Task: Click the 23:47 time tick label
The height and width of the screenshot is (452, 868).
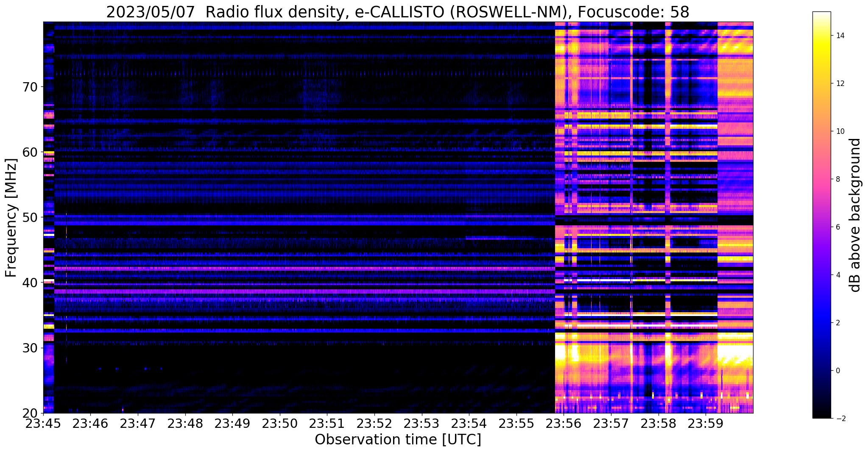Action: coord(138,424)
